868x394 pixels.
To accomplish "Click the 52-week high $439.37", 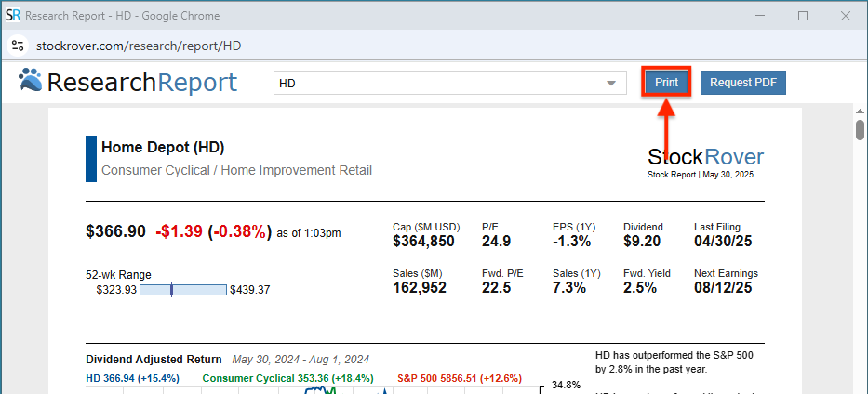I will [250, 290].
